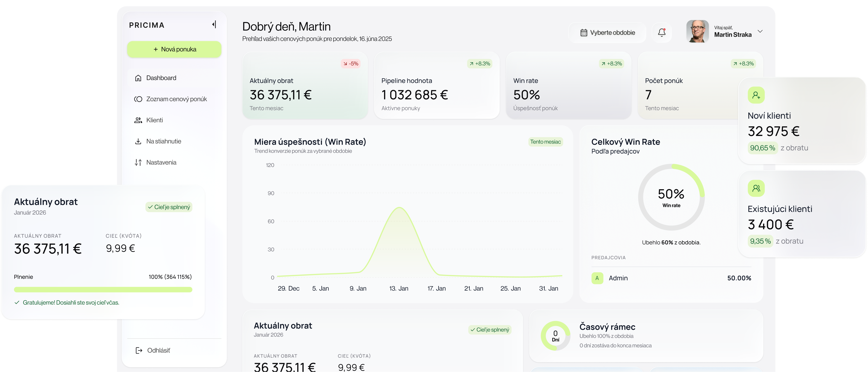
Task: Open the Zoznam cenový ponúk section
Action: click(x=177, y=99)
